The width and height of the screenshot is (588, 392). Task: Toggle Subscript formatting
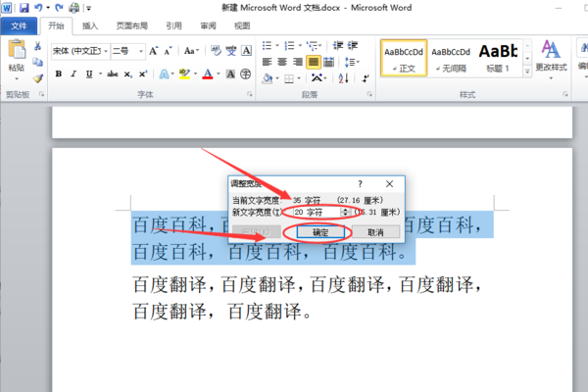[127, 74]
